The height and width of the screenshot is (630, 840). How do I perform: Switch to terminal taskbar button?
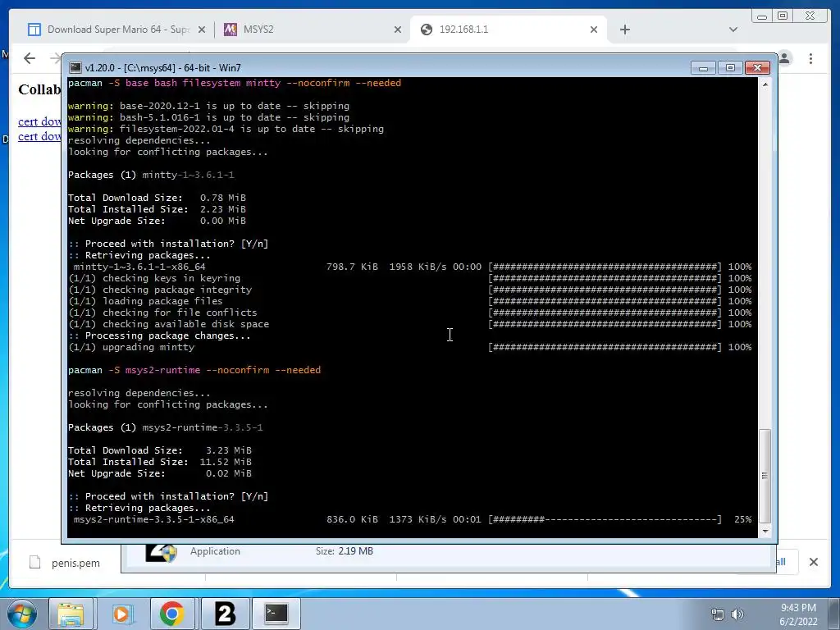click(x=277, y=614)
